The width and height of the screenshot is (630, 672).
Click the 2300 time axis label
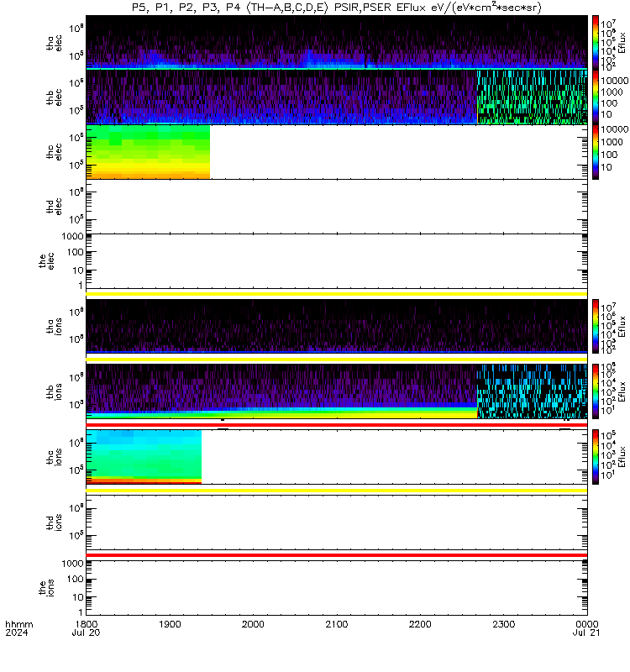click(504, 624)
